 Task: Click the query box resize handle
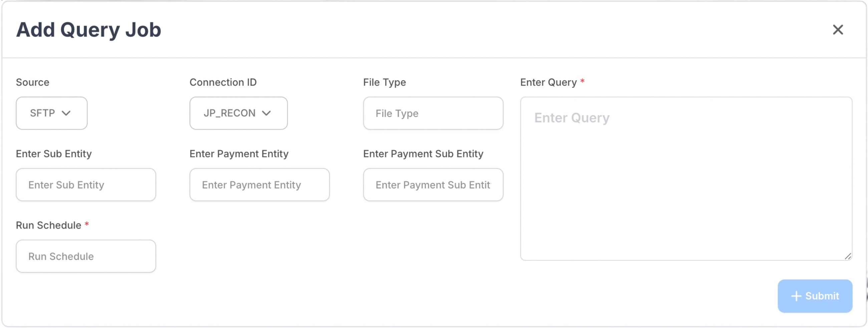point(848,256)
